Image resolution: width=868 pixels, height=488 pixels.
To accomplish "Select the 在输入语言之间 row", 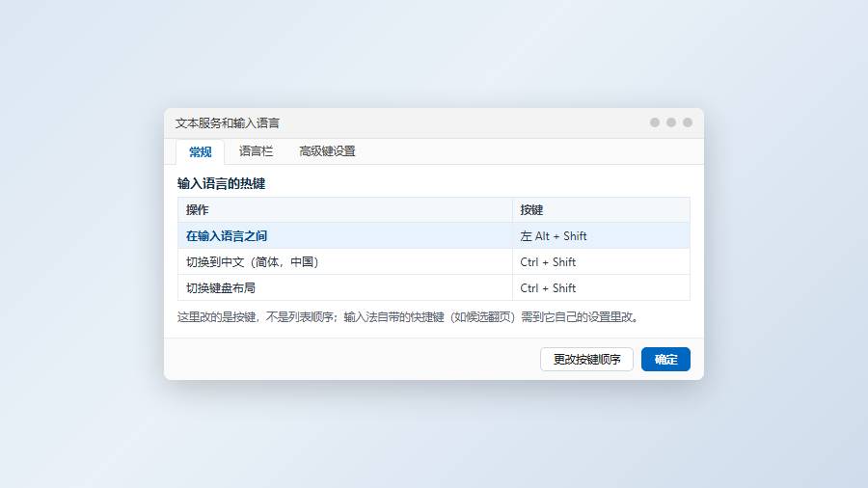I will click(x=433, y=235).
